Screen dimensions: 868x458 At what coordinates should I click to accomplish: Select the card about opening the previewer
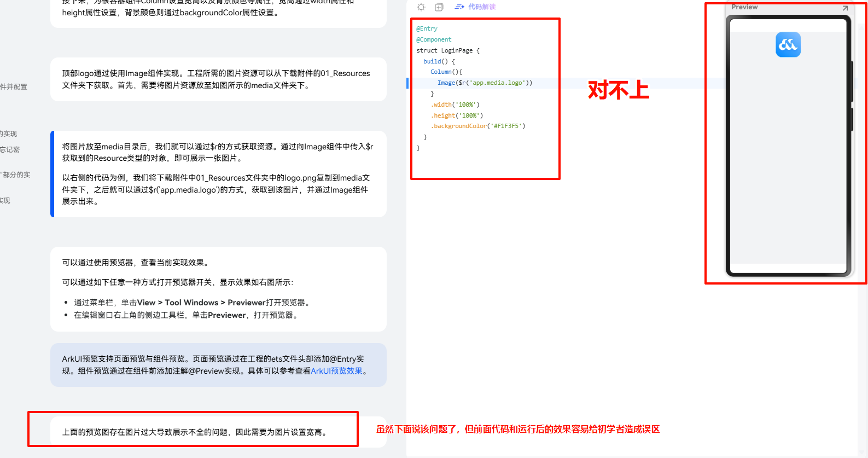pyautogui.click(x=218, y=289)
